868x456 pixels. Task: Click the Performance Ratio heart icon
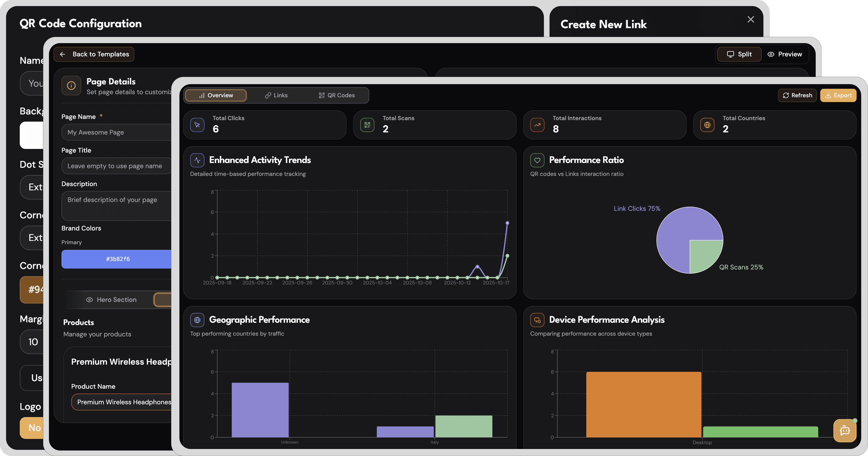tap(537, 160)
